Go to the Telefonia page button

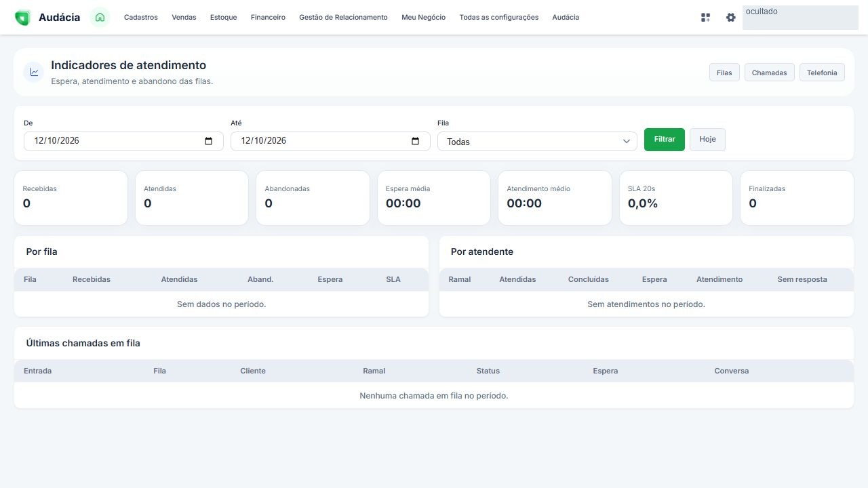pyautogui.click(x=822, y=73)
